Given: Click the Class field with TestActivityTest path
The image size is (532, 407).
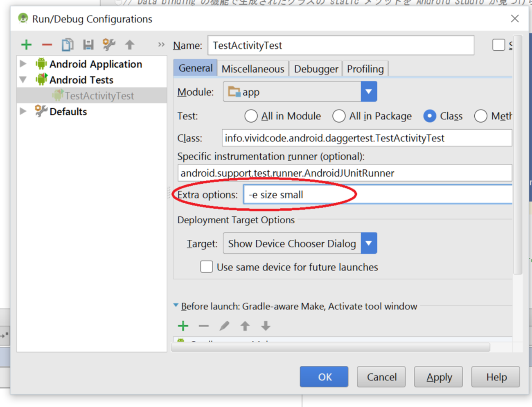Looking at the screenshot, I should pyautogui.click(x=367, y=138).
